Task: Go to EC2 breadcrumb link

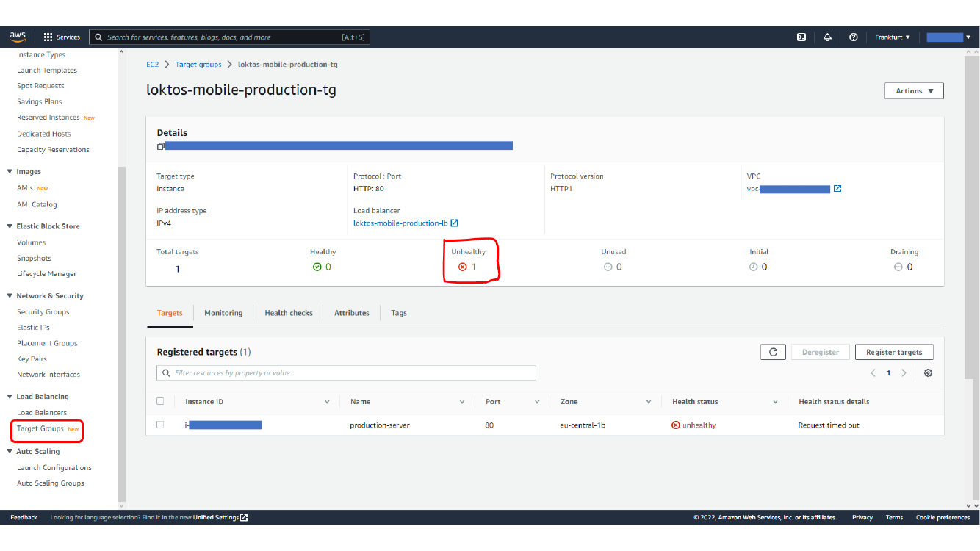Action: click(x=152, y=65)
